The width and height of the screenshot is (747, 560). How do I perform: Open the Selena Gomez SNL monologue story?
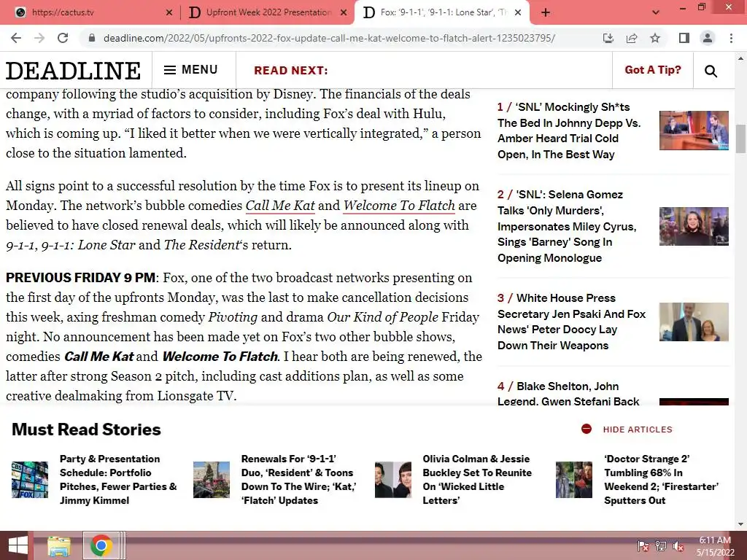[x=567, y=226]
